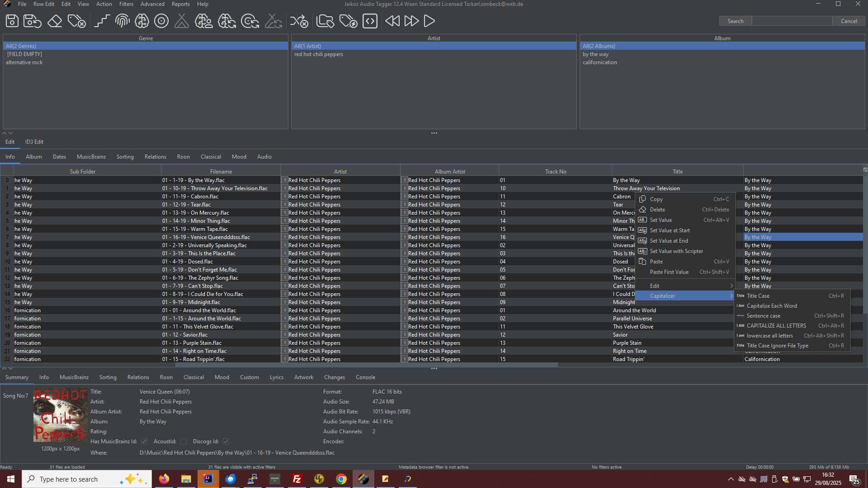
Task: Click the tag with lightning bolt icon
Action: coord(348,21)
